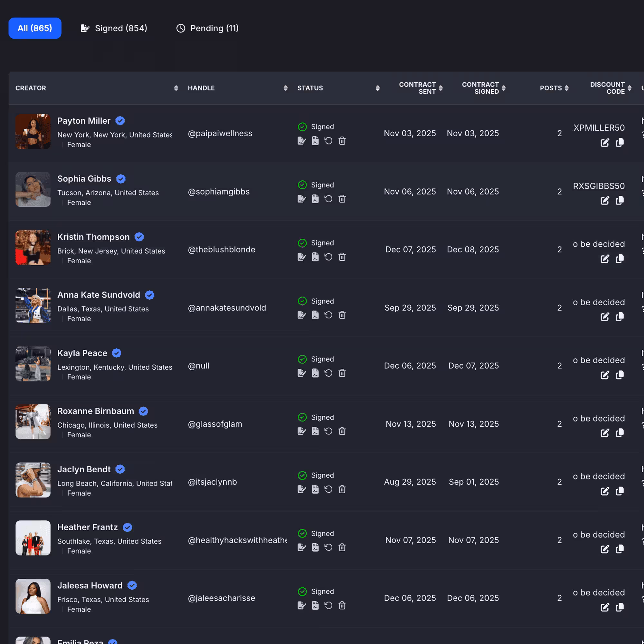
Task: Sort table by Handle column
Action: tap(285, 88)
